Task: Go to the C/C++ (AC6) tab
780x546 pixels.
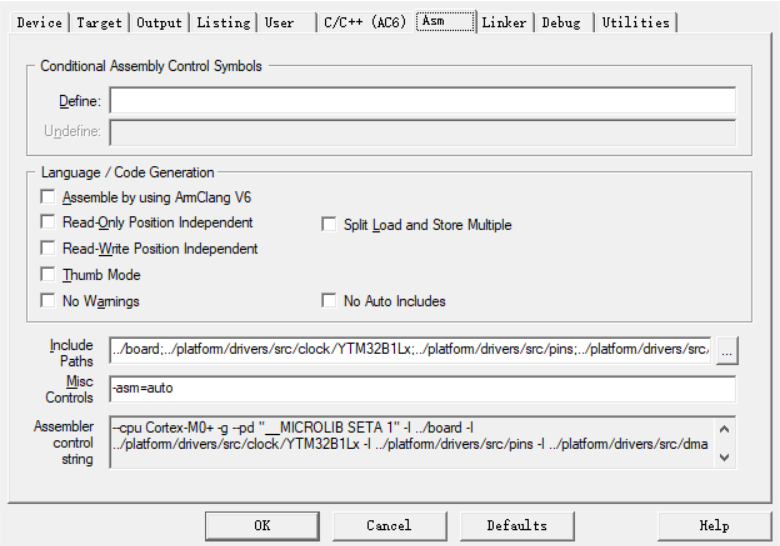Action: pyautogui.click(x=364, y=22)
